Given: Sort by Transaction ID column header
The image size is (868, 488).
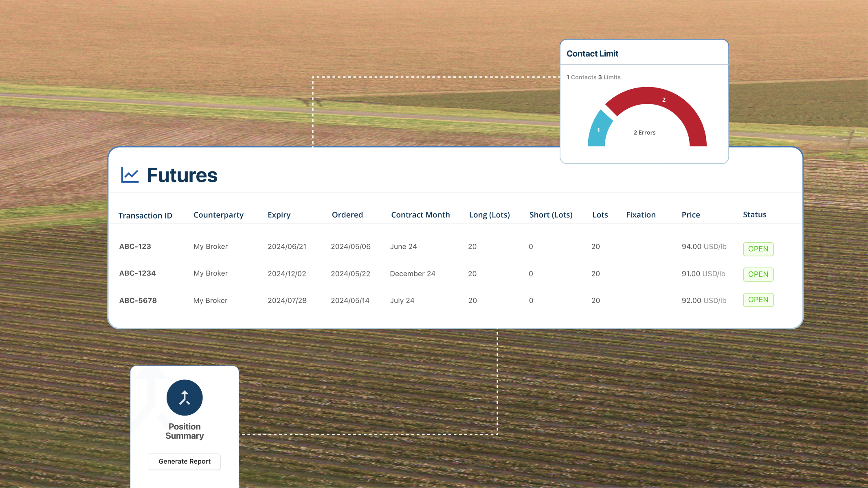Looking at the screenshot, I should pyautogui.click(x=145, y=215).
